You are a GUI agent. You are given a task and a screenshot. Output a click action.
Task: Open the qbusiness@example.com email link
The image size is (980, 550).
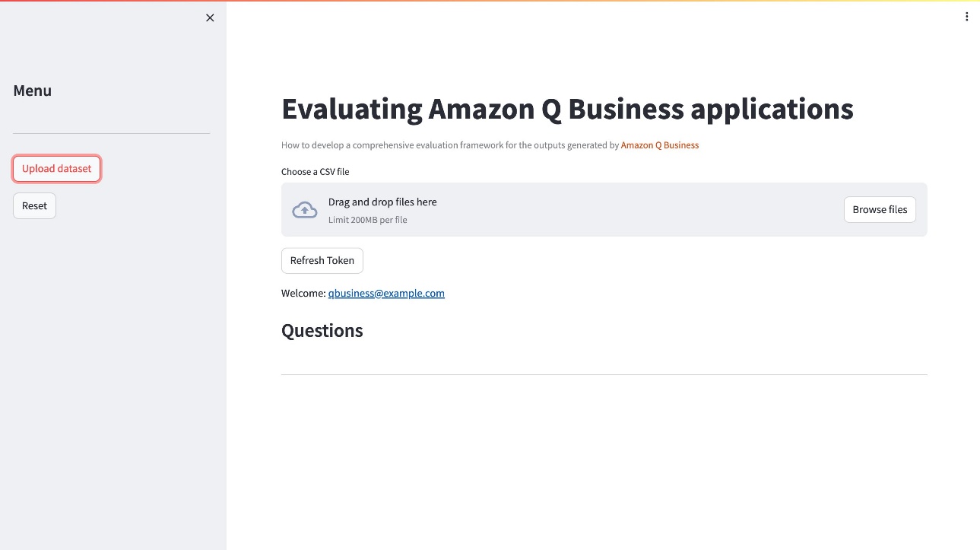pyautogui.click(x=386, y=293)
